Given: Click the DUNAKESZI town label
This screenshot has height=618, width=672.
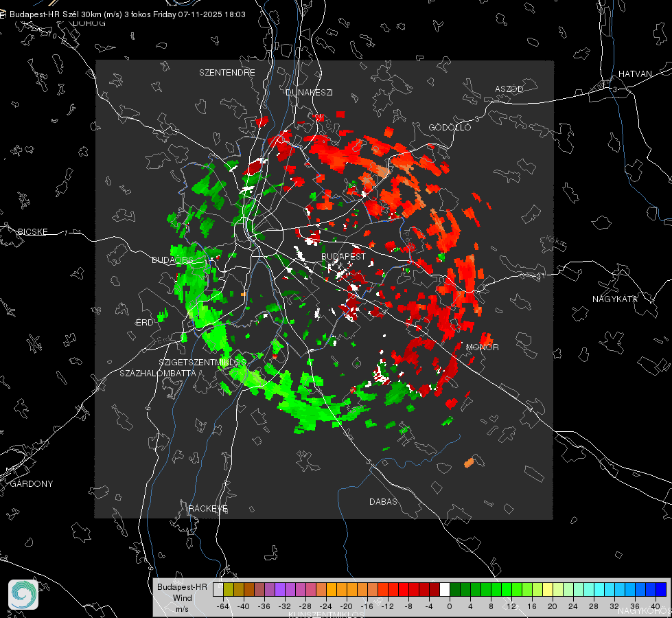Looking at the screenshot, I should [x=309, y=93].
